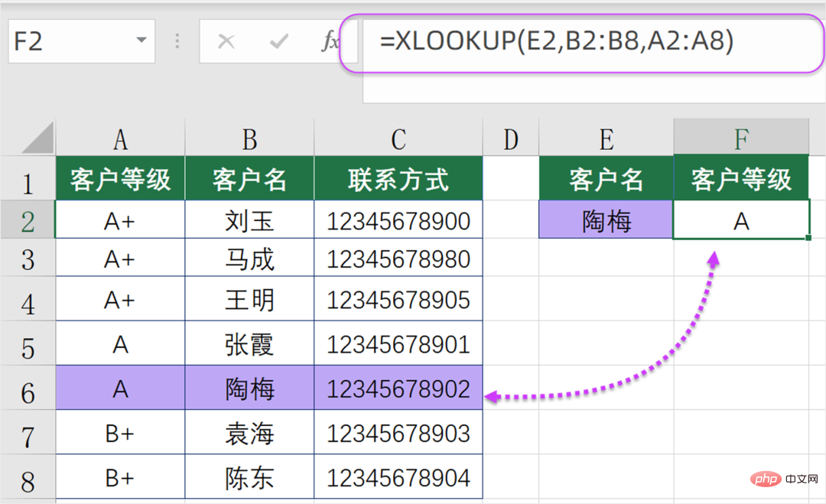The image size is (826, 504).
Task: Select cell B3 containing 马成
Action: [249, 258]
